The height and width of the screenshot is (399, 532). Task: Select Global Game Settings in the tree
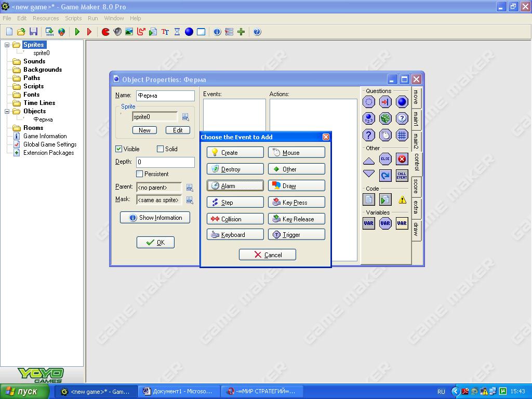coord(50,144)
